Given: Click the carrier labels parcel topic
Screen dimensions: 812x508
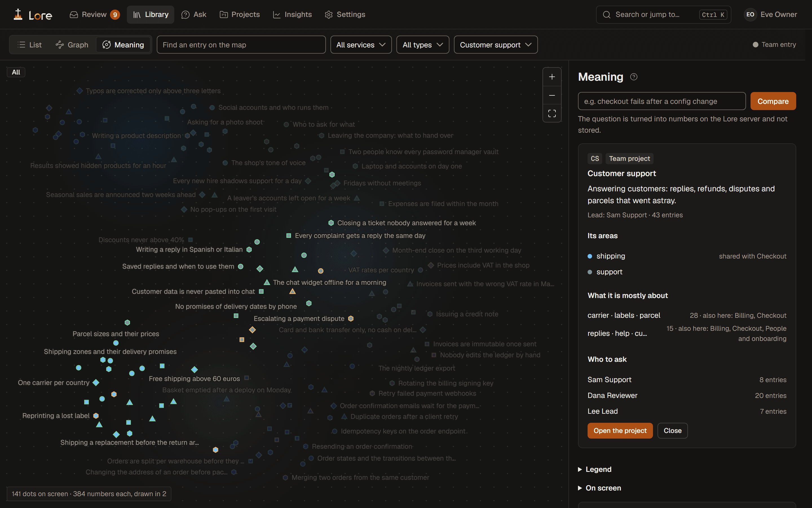Looking at the screenshot, I should click(623, 315).
